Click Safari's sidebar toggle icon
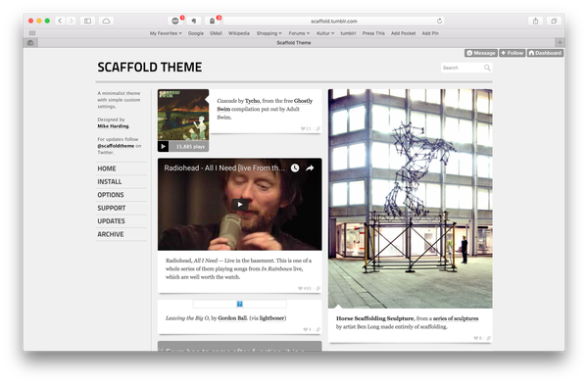The width and height of the screenshot is (588, 384). [87, 21]
